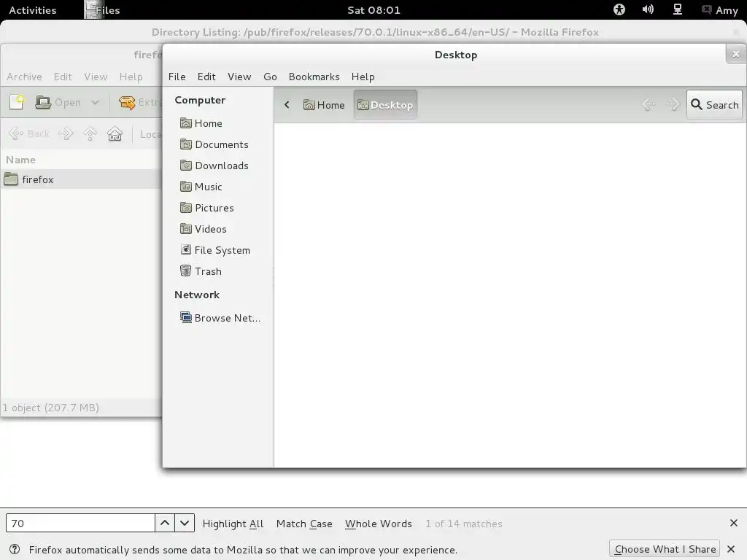
Task: Click Back in archive manager
Action: click(29, 134)
